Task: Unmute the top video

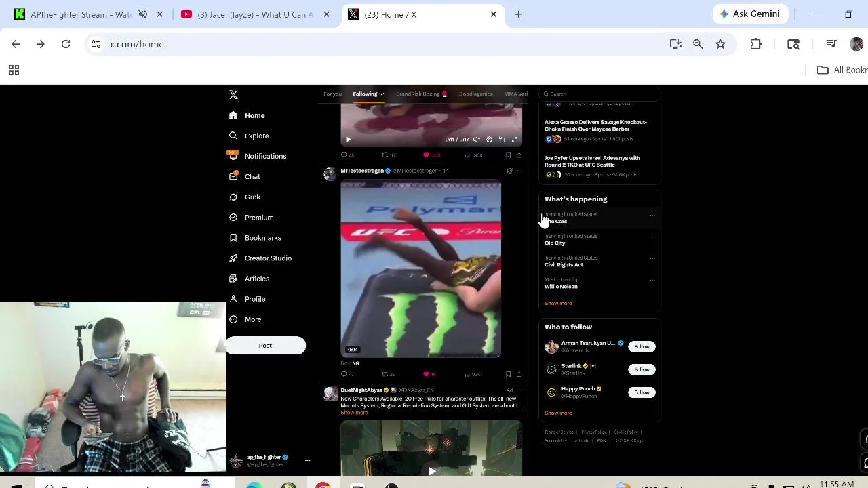Action: (x=477, y=140)
